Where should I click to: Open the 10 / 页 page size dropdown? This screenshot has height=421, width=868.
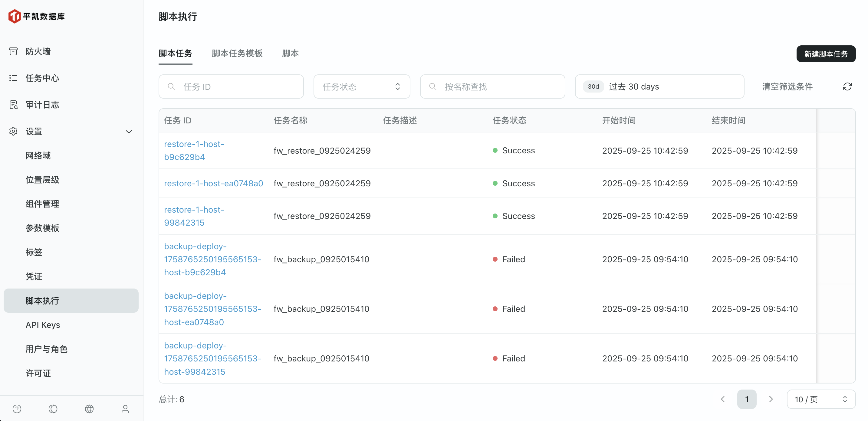pos(820,400)
